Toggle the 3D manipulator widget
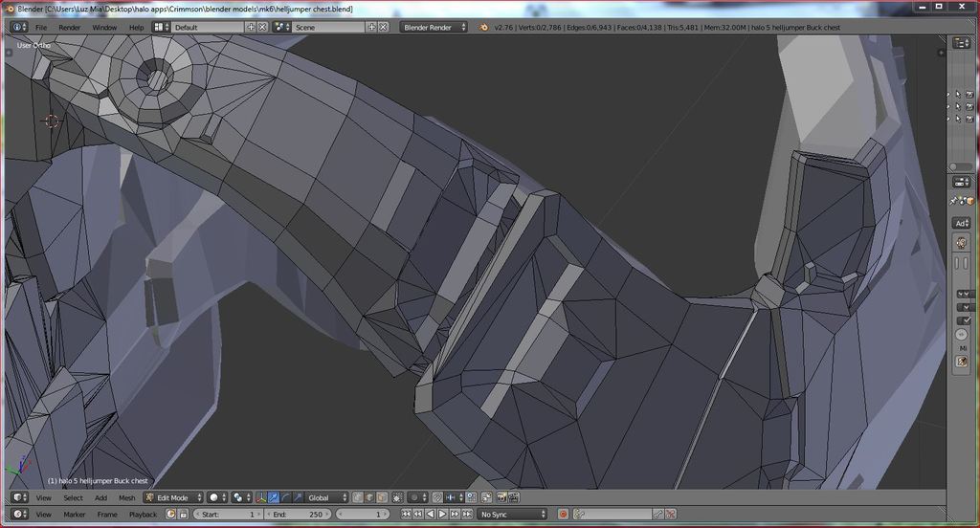Image resolution: width=980 pixels, height=528 pixels. [x=261, y=497]
